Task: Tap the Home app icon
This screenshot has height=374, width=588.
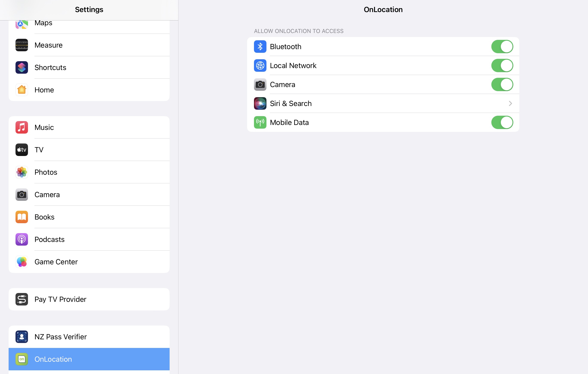Action: [x=22, y=90]
